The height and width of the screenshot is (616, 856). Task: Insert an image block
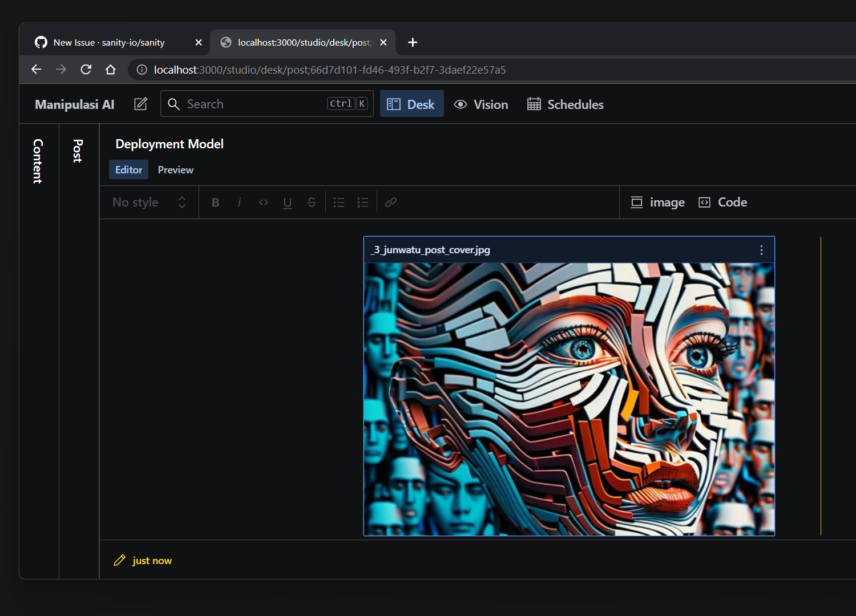click(657, 202)
